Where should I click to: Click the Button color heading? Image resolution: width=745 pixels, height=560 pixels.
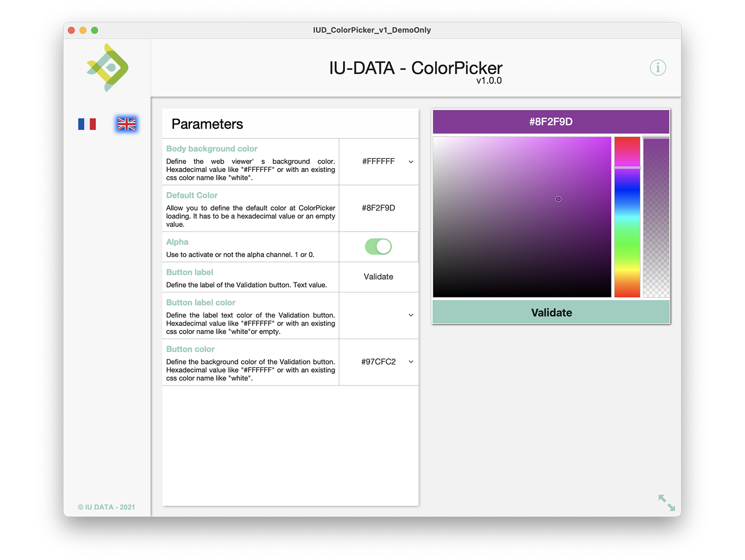pos(190,349)
